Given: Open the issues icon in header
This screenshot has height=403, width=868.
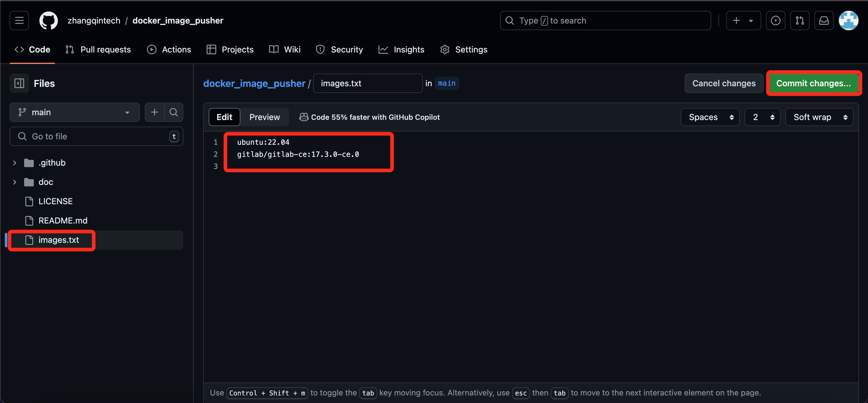Looking at the screenshot, I should coord(775,21).
